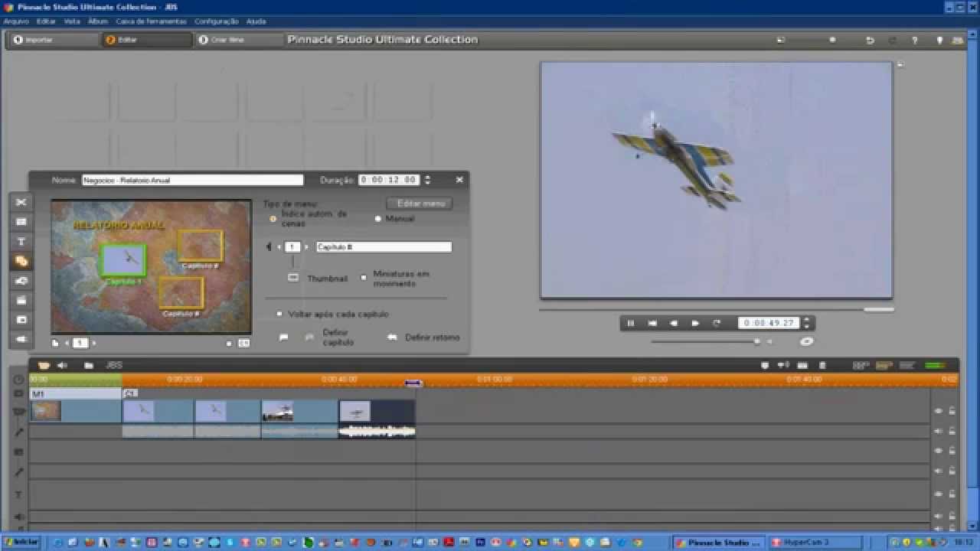Click the set chapter flag icon
980x551 pixels.
(283, 337)
